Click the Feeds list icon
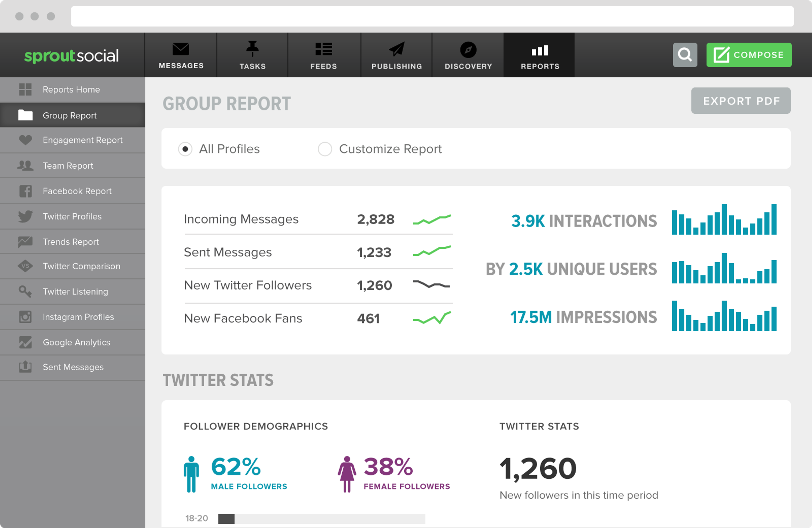This screenshot has width=812, height=528. pos(324,49)
